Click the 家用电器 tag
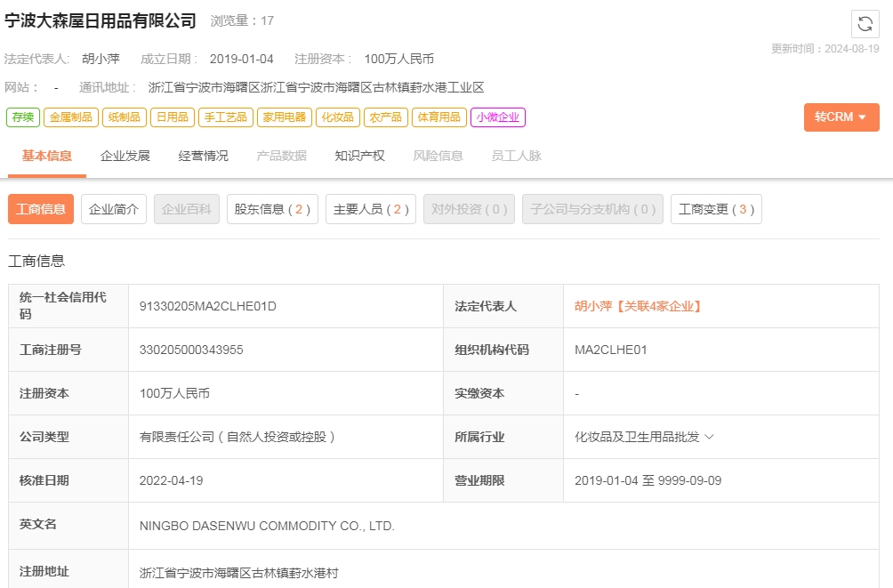Image resolution: width=893 pixels, height=588 pixels. (285, 117)
